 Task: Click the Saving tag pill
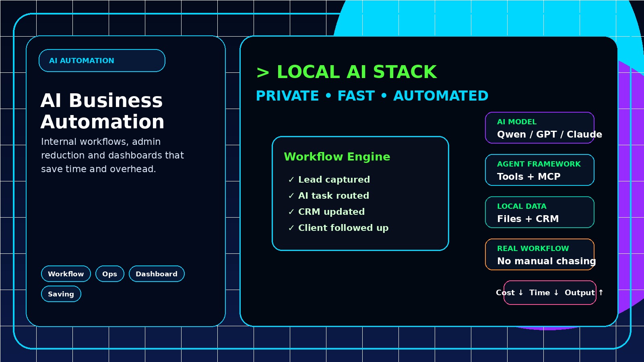tap(61, 294)
